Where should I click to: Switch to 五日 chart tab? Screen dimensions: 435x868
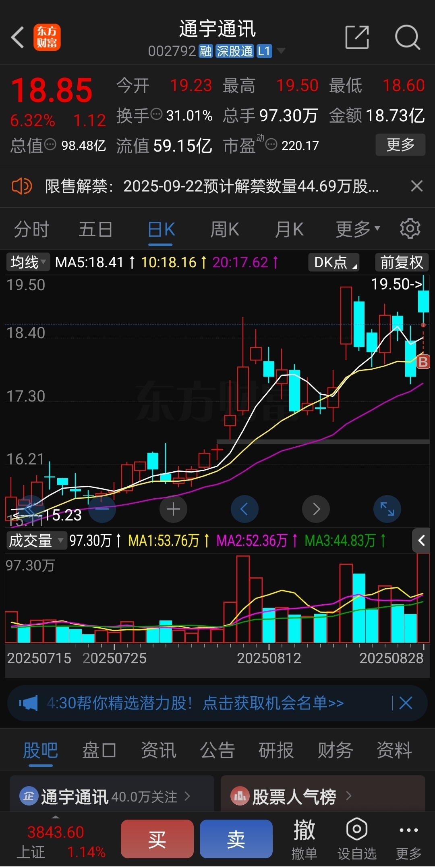95,229
